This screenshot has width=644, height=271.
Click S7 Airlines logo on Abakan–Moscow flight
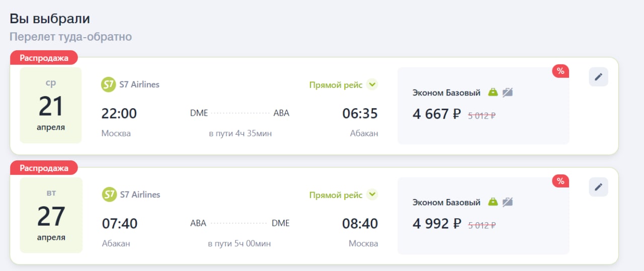tap(109, 195)
